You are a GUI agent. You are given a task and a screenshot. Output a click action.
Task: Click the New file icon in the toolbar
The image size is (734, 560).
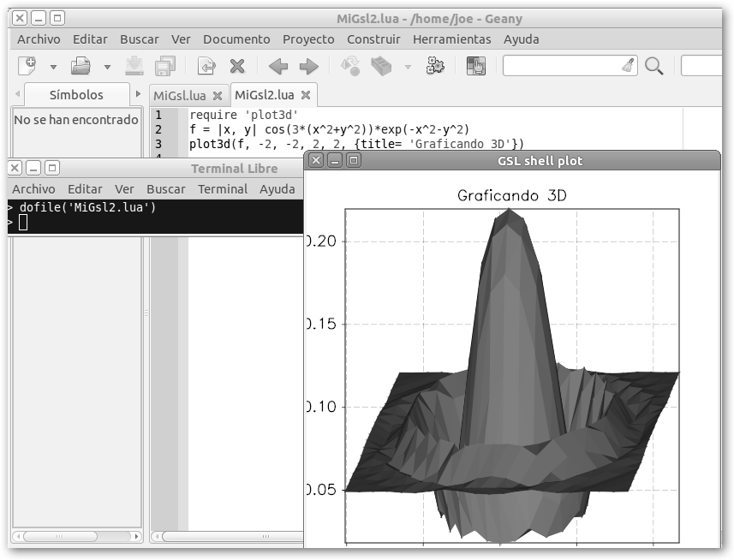[27, 66]
